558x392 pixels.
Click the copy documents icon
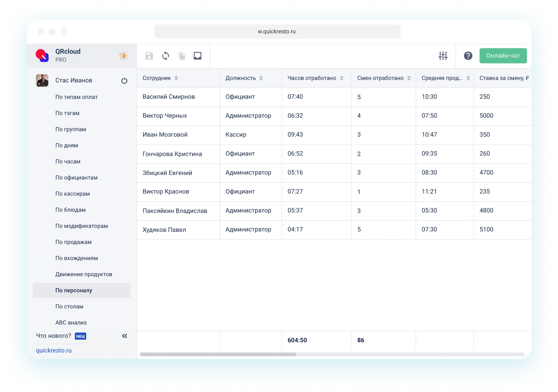(182, 56)
